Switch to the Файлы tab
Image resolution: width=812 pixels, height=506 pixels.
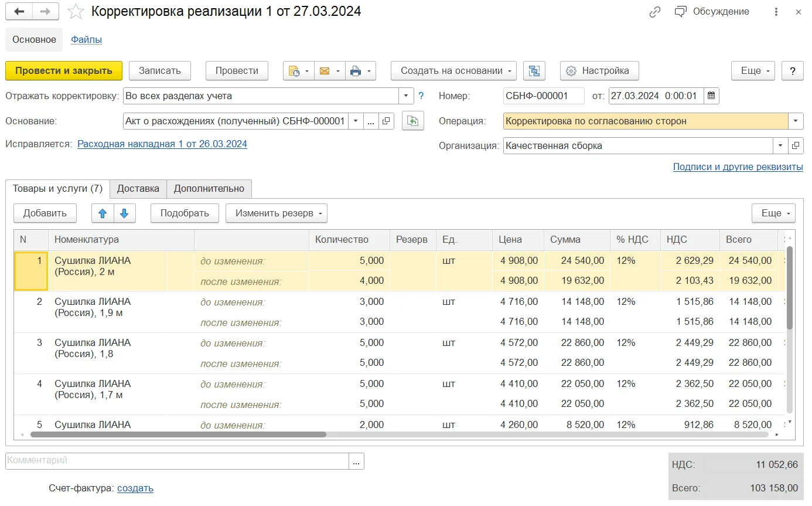[x=87, y=40]
